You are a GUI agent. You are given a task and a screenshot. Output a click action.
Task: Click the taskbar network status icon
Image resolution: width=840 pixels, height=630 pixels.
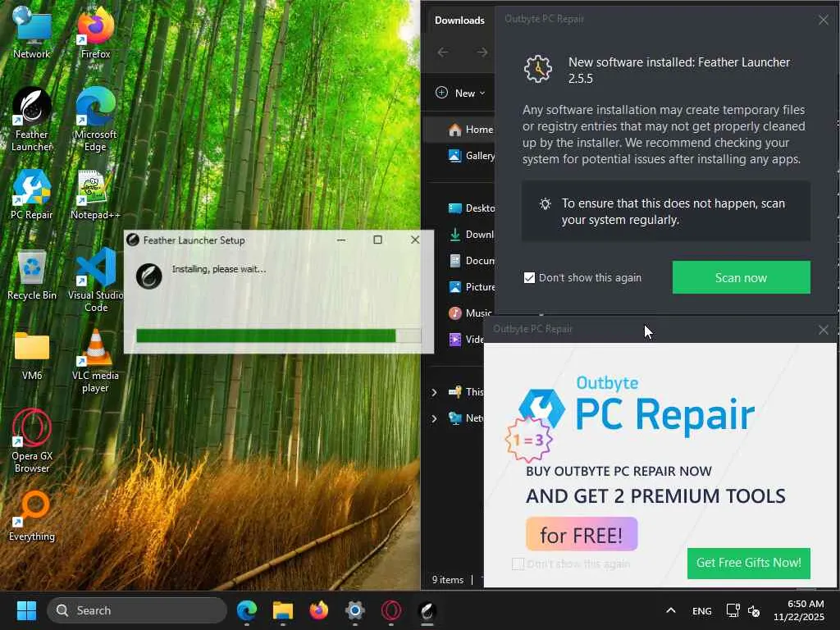click(733, 610)
